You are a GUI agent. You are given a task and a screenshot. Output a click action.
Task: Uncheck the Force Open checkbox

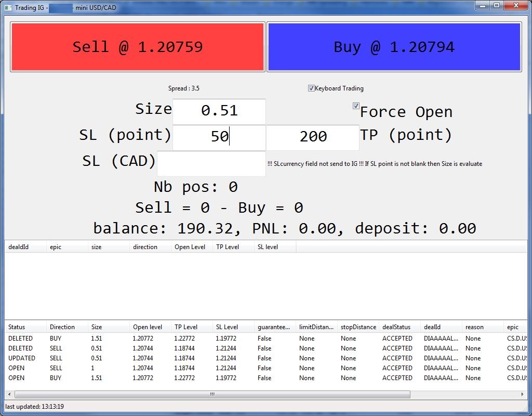tap(356, 106)
